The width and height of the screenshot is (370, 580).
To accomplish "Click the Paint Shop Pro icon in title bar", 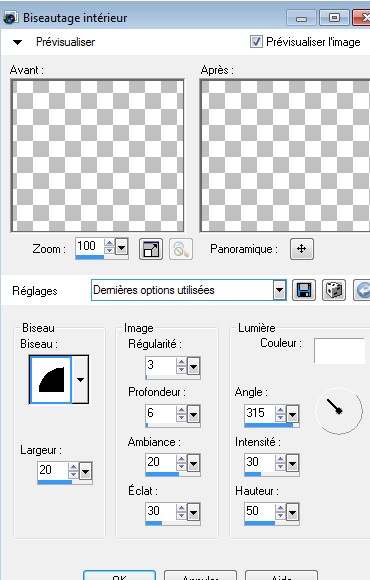I will pyautogui.click(x=10, y=17).
